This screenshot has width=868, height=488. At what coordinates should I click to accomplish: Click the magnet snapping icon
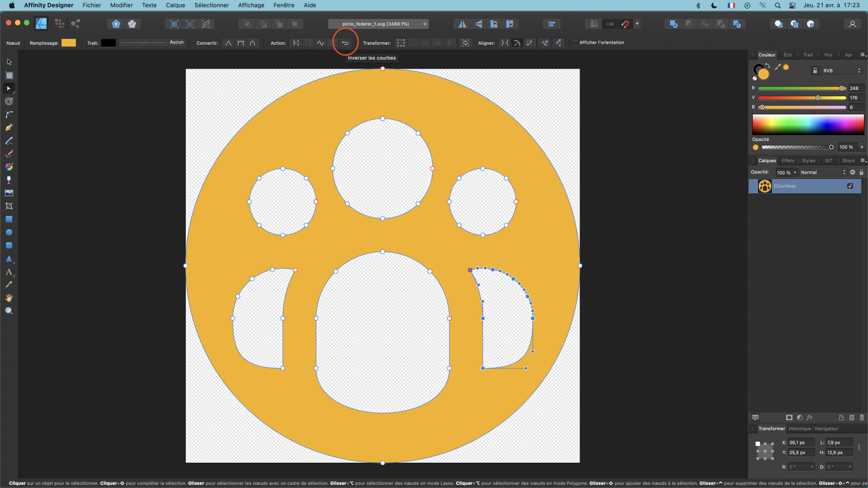[x=625, y=24]
